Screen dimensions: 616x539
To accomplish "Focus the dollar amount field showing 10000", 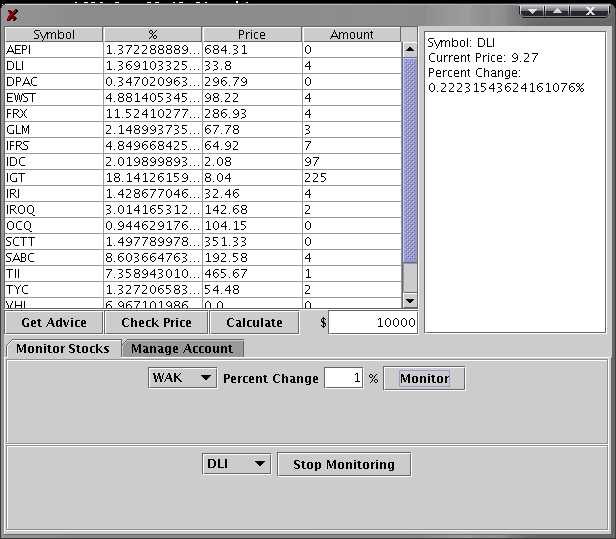I will [373, 322].
